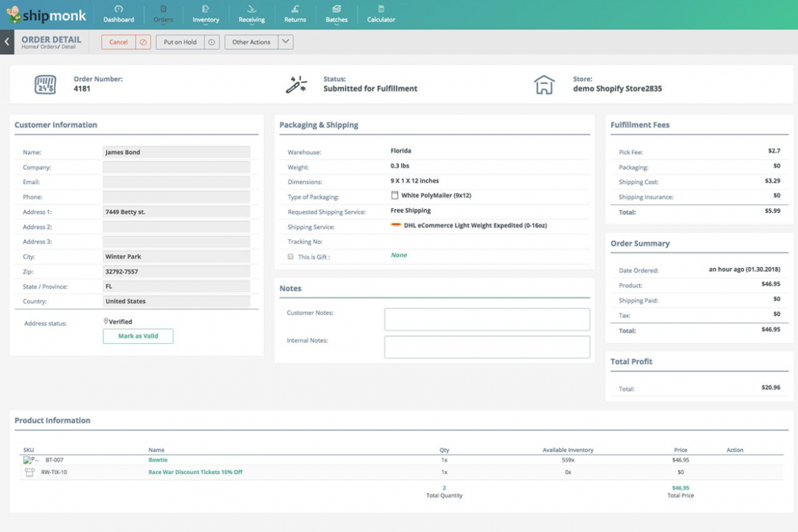Open the Dashboard from the top navigation

tap(119, 14)
